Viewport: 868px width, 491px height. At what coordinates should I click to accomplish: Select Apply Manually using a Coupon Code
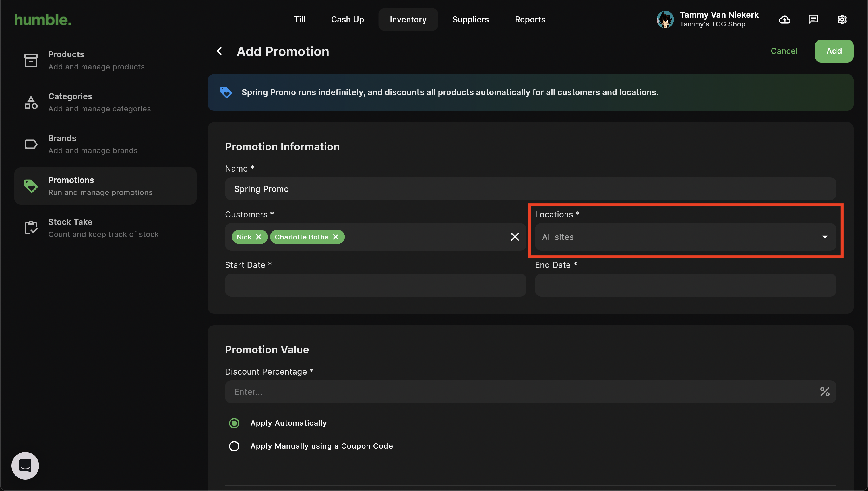(x=234, y=446)
